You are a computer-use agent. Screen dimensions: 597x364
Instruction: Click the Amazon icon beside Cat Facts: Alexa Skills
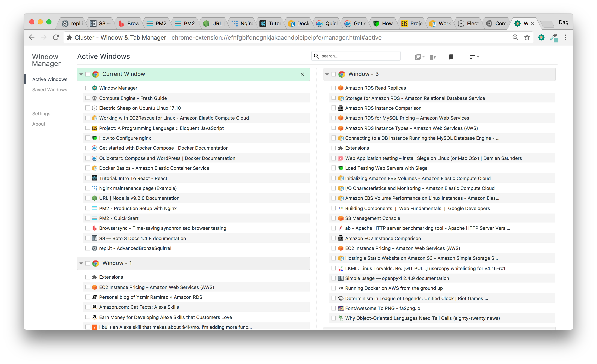[95, 307]
